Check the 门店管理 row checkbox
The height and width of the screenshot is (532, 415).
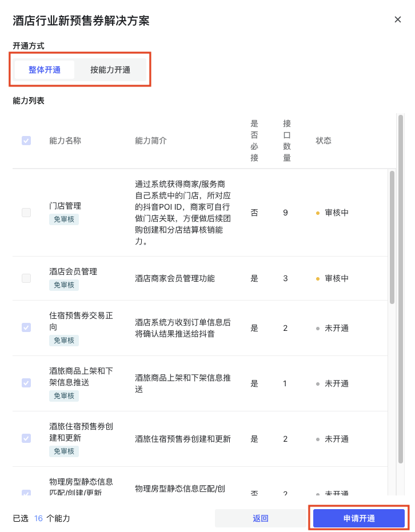pos(26,213)
